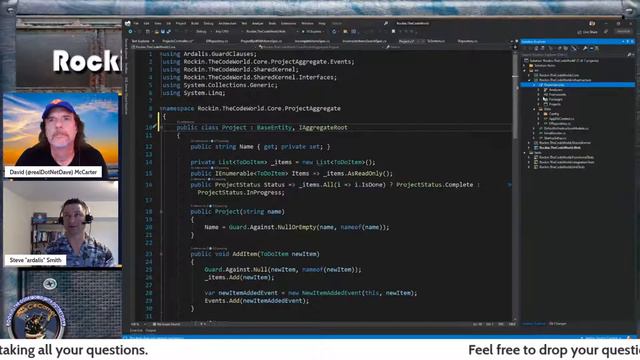Select the Rockin.TheCodeWorld.Infrastructure project
The height and width of the screenshot is (360, 640).
tap(564, 80)
